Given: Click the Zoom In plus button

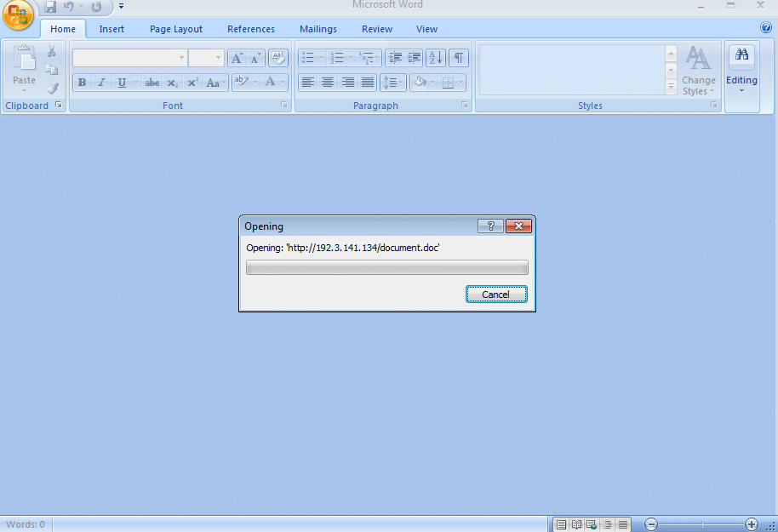Looking at the screenshot, I should click(752, 524).
